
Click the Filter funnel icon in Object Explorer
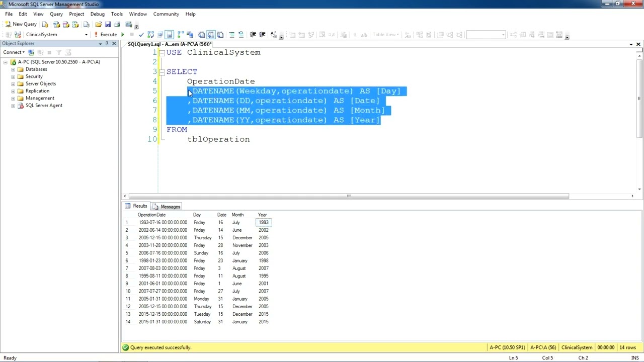pos(58,52)
